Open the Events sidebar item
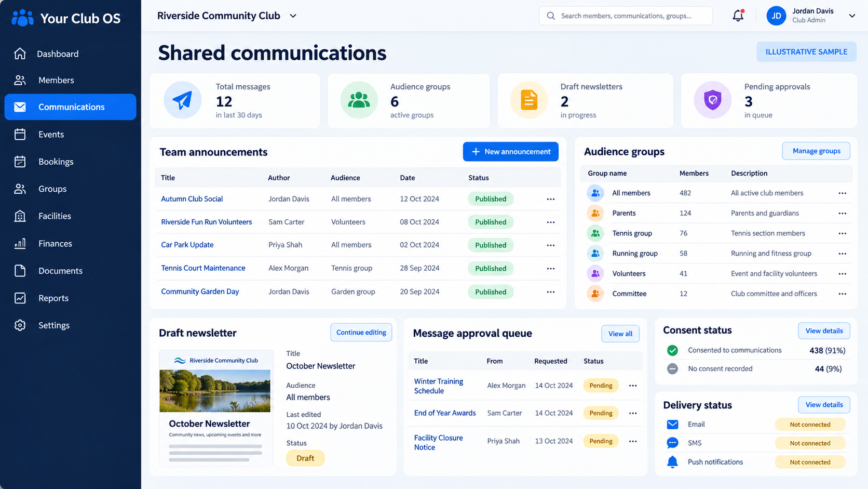This screenshot has height=489, width=868. pos(71,134)
